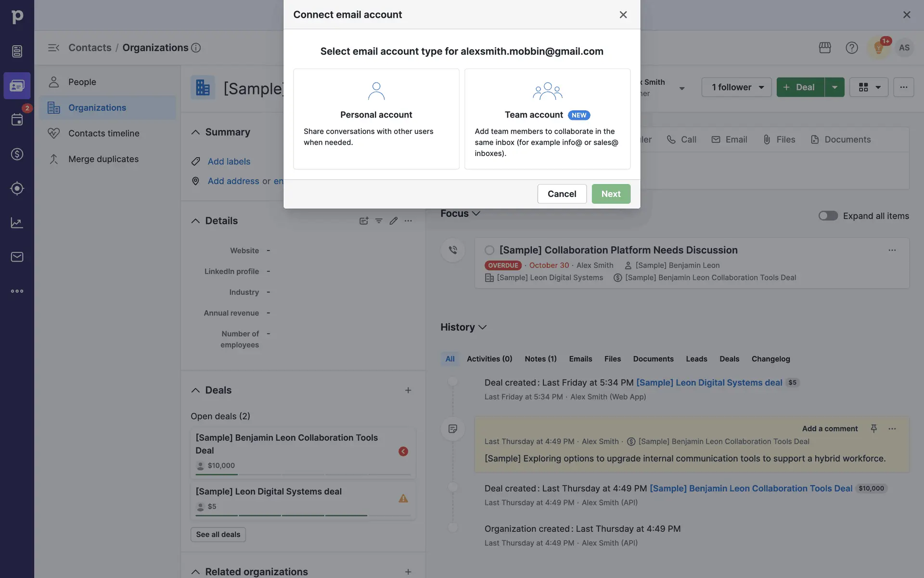
Task: Open Insights chart icon in sidebar
Action: (x=17, y=223)
